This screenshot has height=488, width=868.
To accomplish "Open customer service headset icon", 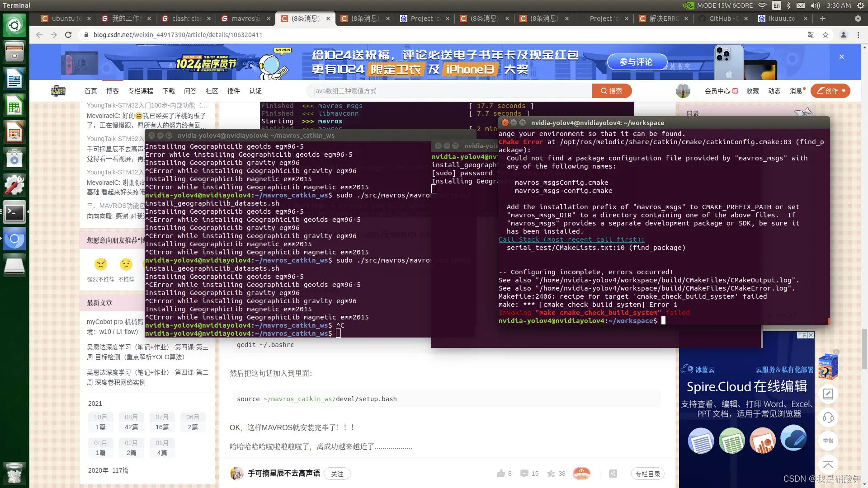I will [828, 418].
